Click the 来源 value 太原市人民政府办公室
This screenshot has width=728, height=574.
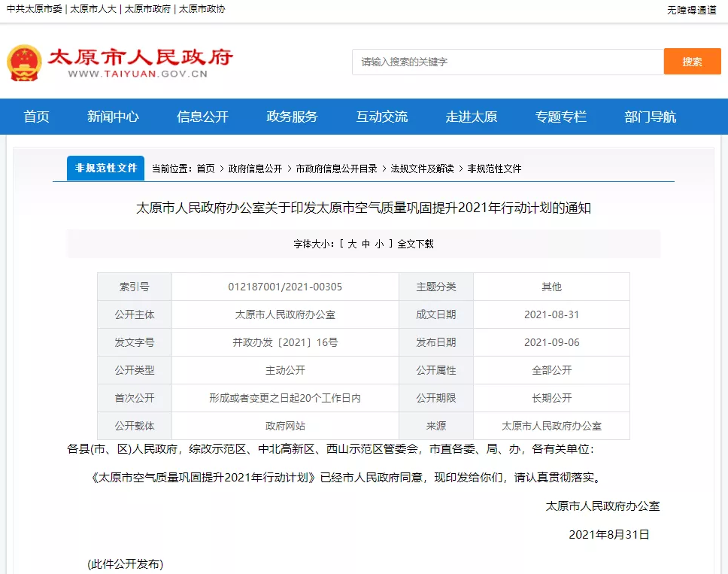pos(551,427)
